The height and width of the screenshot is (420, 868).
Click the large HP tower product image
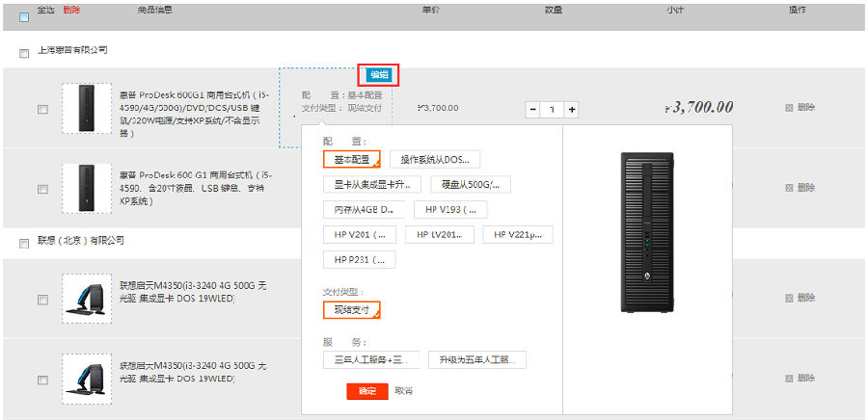tap(647, 233)
